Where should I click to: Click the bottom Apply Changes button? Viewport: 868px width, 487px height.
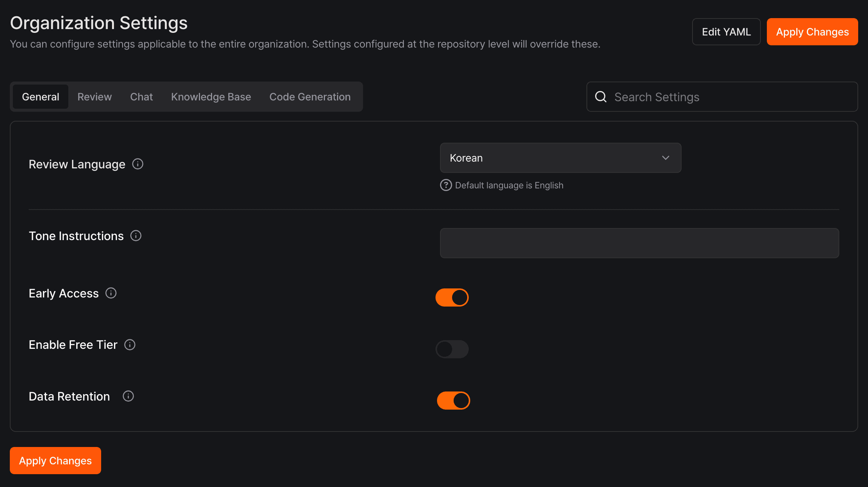pos(55,461)
